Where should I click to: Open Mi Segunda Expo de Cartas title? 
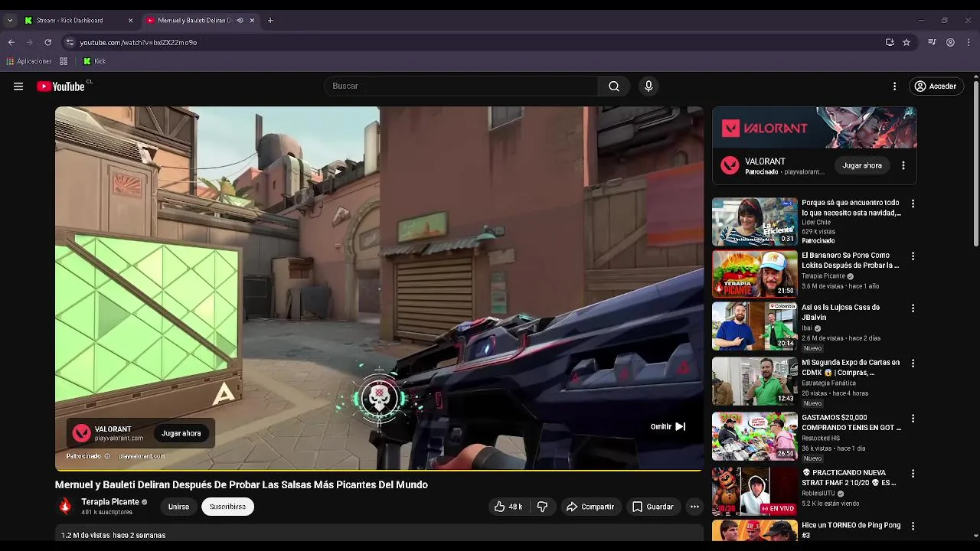(x=851, y=367)
